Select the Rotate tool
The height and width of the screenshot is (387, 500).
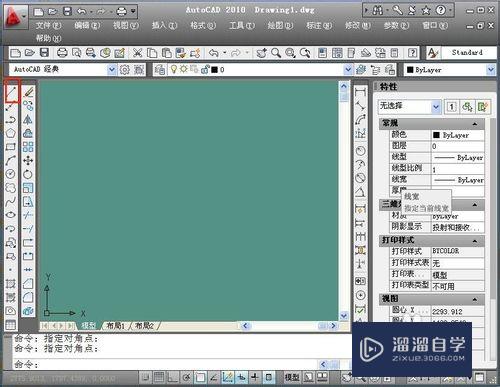click(x=28, y=174)
